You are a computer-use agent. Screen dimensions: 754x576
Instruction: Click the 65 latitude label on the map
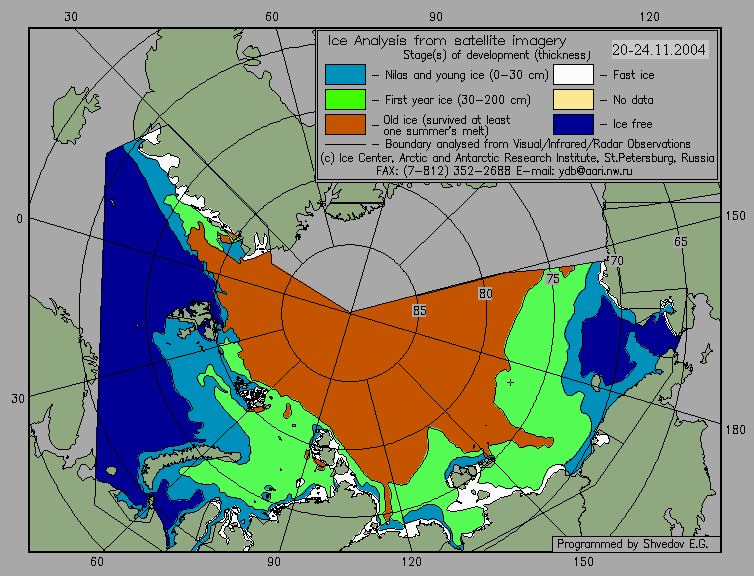[680, 241]
